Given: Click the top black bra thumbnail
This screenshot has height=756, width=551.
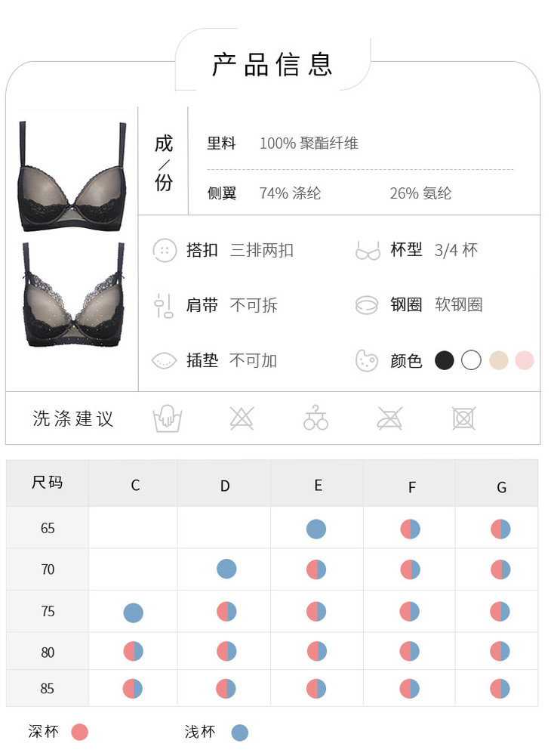Looking at the screenshot, I should [72, 177].
